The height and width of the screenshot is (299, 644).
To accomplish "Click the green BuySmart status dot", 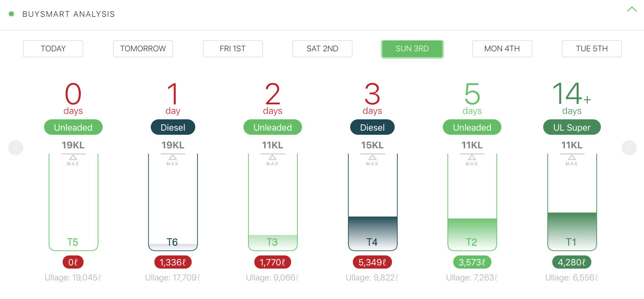I will pos(11,14).
